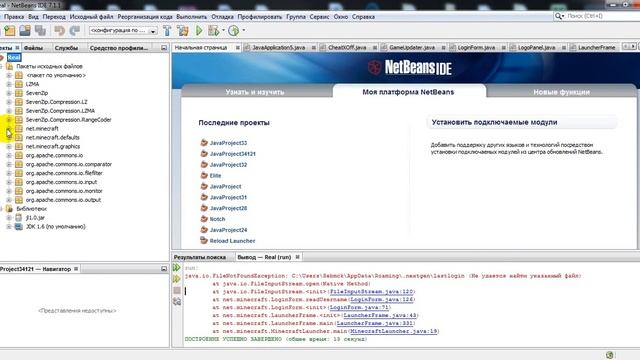
Task: Run the project with green play icon
Action: (x=199, y=31)
